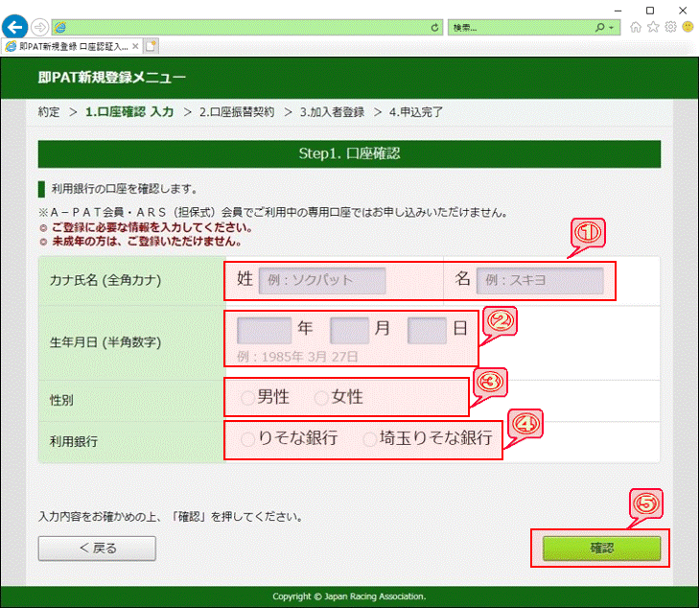Viewport: 700px width, 608px height.
Task: Click the IE page icon in address bar
Action: tap(59, 28)
